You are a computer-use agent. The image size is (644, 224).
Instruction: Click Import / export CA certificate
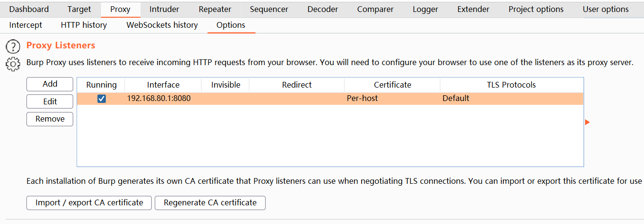(89, 203)
